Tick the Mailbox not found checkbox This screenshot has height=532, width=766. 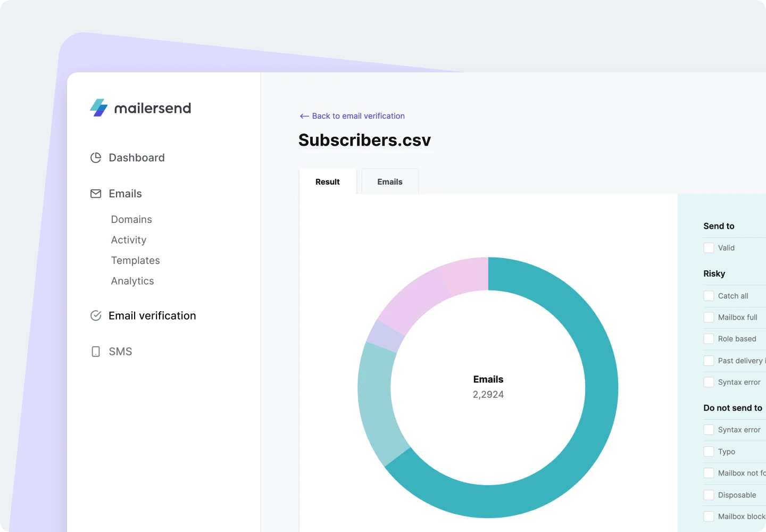click(x=709, y=473)
